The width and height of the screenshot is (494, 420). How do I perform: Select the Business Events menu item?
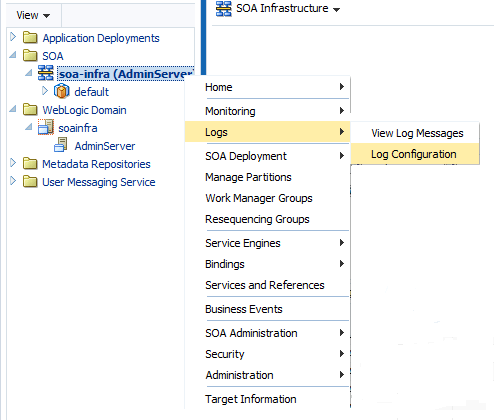244,309
